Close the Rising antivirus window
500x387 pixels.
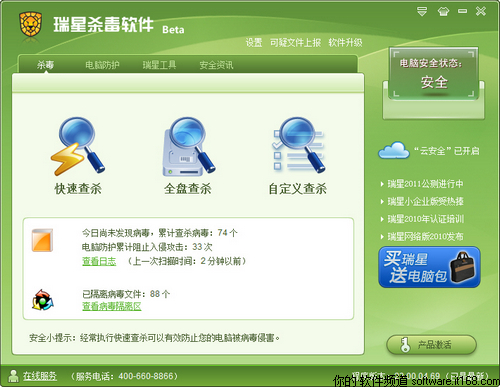coord(481,11)
